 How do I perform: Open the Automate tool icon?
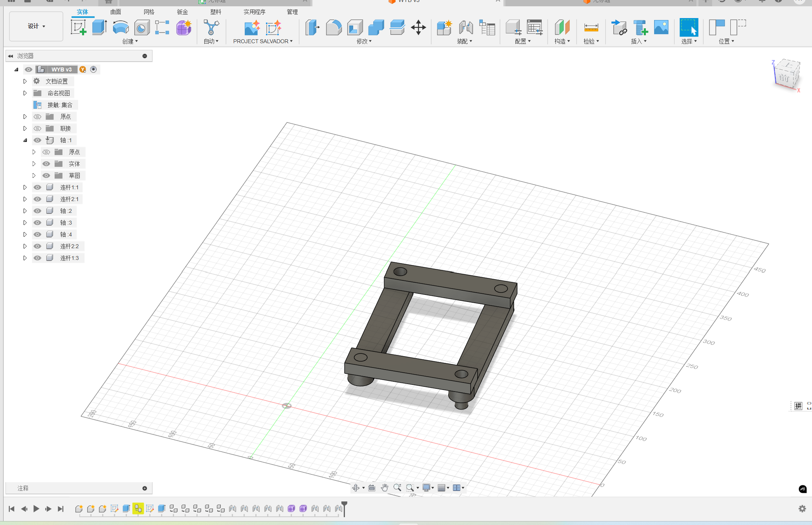[x=211, y=27]
